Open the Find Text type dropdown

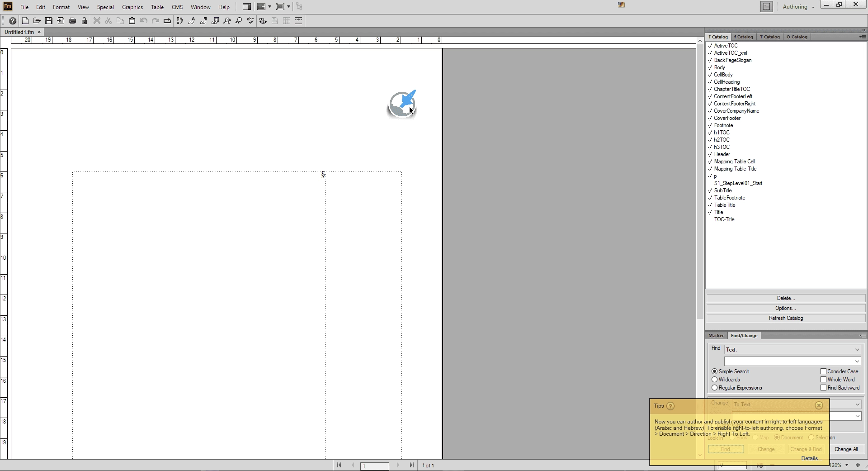(793, 350)
